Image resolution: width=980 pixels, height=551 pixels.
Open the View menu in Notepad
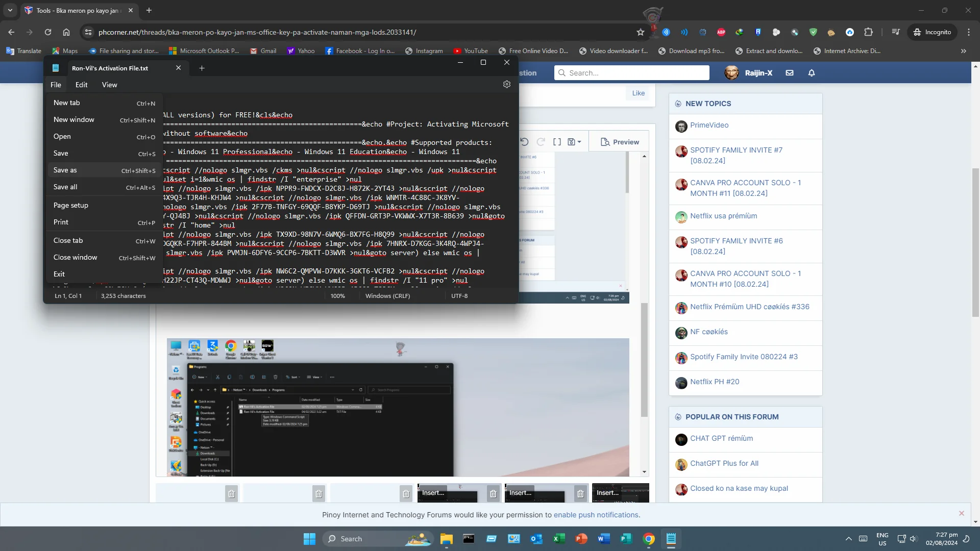click(109, 85)
